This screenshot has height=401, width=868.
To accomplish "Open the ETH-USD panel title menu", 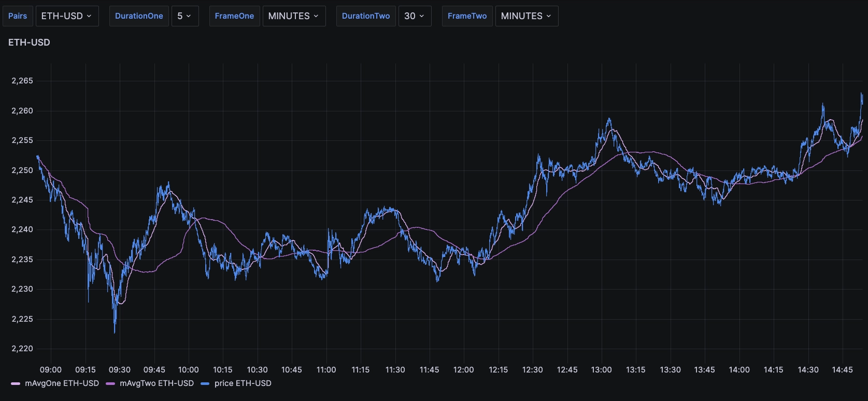I will point(29,42).
